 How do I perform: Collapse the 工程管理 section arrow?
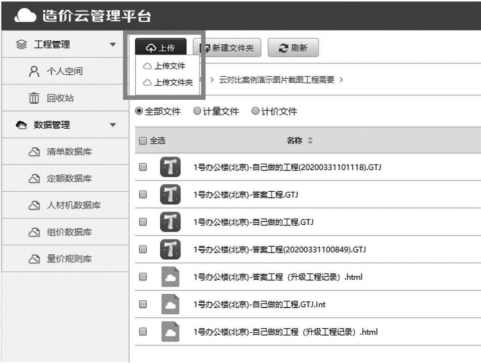click(x=113, y=44)
